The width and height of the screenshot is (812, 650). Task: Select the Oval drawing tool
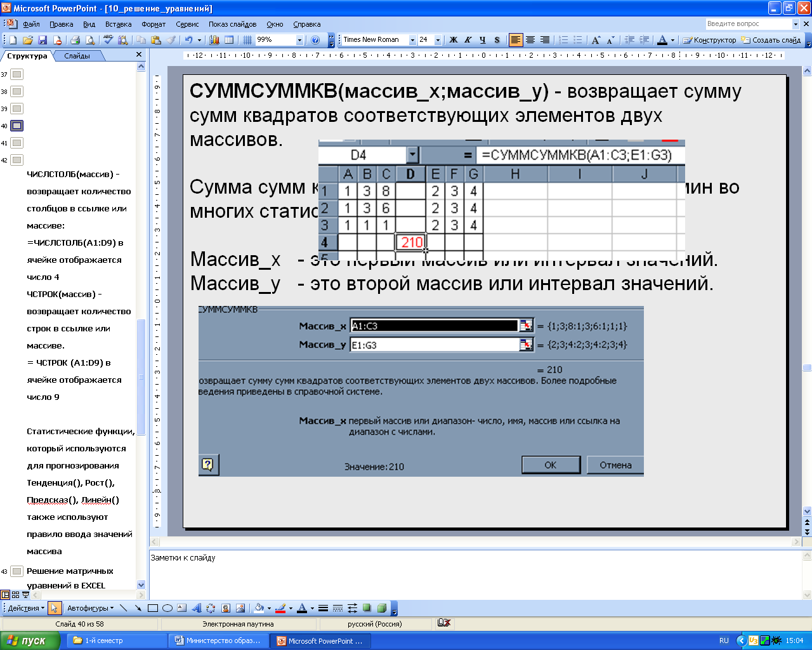pyautogui.click(x=167, y=608)
